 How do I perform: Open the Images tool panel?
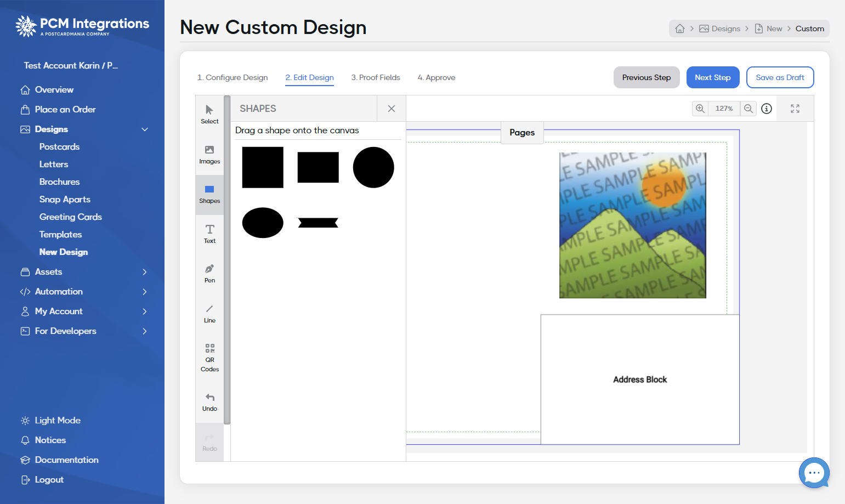pos(209,155)
